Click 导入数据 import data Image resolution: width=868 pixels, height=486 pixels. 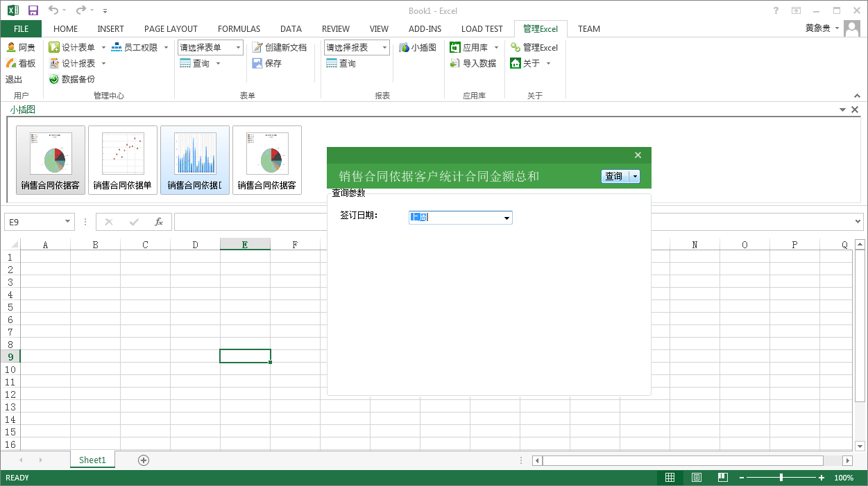click(x=473, y=63)
